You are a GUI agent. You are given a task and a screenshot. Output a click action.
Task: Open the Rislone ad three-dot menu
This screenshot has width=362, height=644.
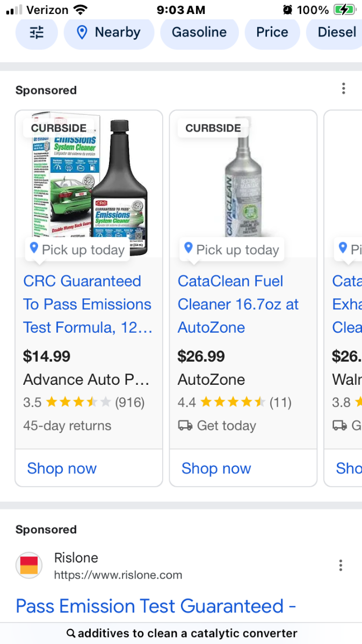point(341,565)
